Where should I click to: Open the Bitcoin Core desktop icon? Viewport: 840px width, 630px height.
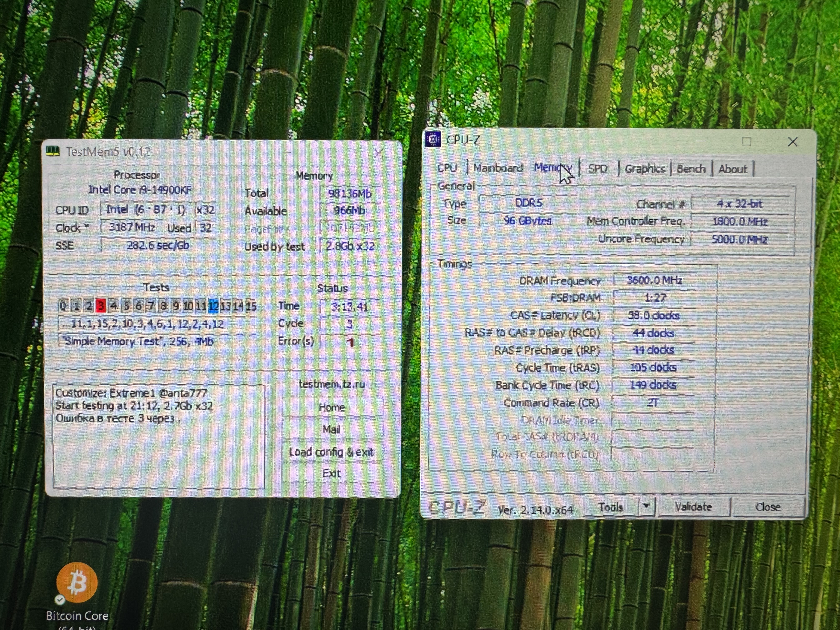click(x=77, y=582)
